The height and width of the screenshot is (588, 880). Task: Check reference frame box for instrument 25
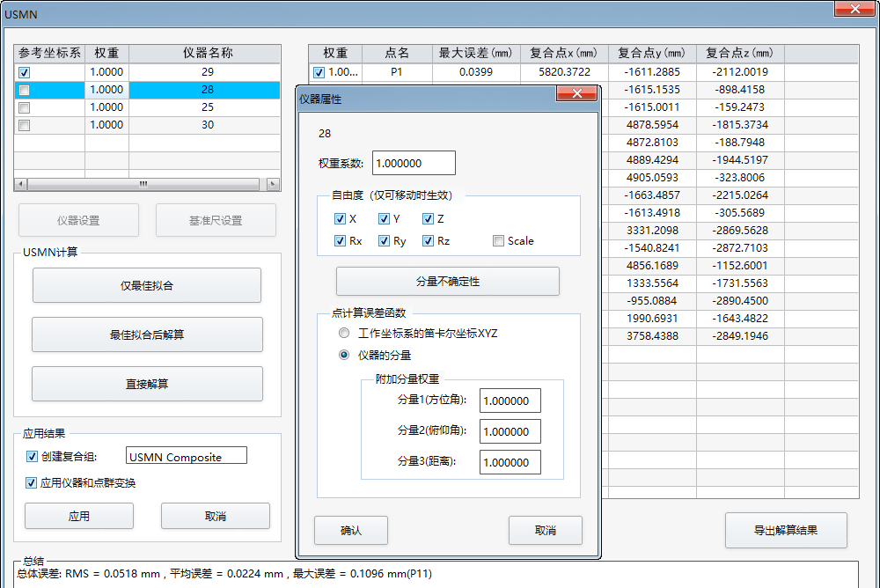pyautogui.click(x=25, y=107)
